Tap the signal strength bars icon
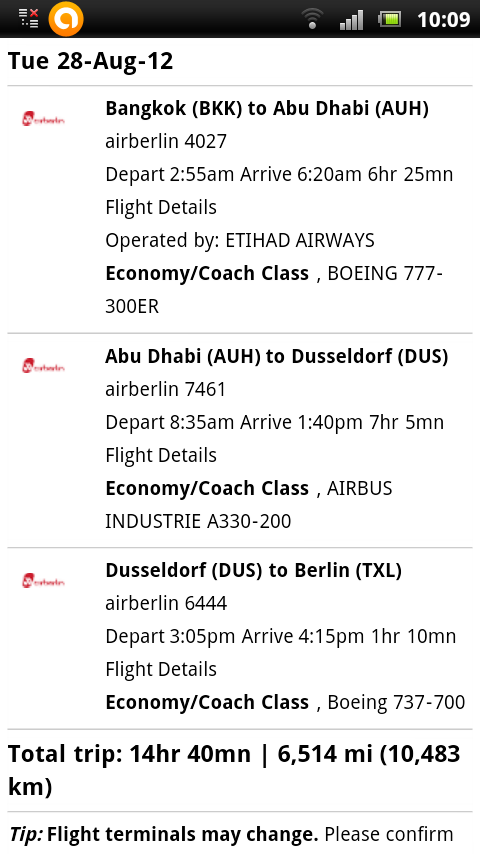This screenshot has width=480, height=854. (x=351, y=20)
